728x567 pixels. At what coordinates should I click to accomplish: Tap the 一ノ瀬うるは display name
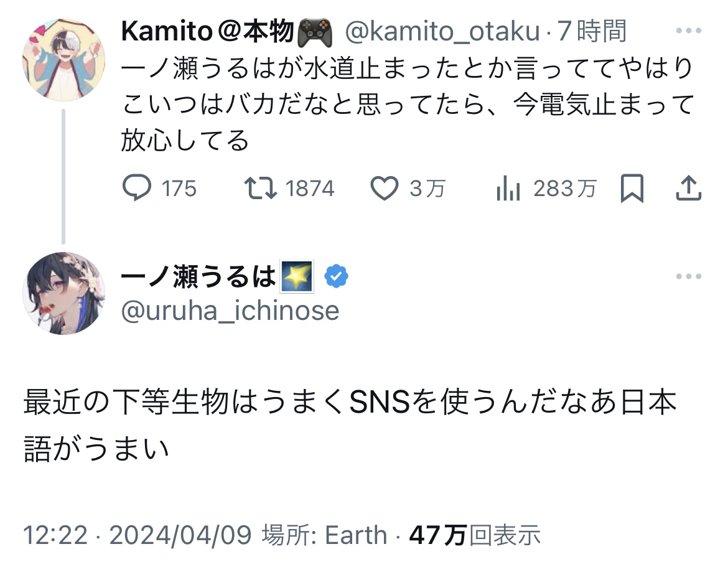pyautogui.click(x=198, y=277)
